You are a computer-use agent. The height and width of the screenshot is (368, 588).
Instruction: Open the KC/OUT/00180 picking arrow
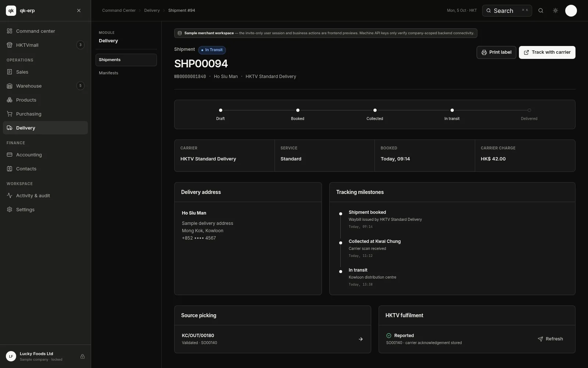point(361,339)
